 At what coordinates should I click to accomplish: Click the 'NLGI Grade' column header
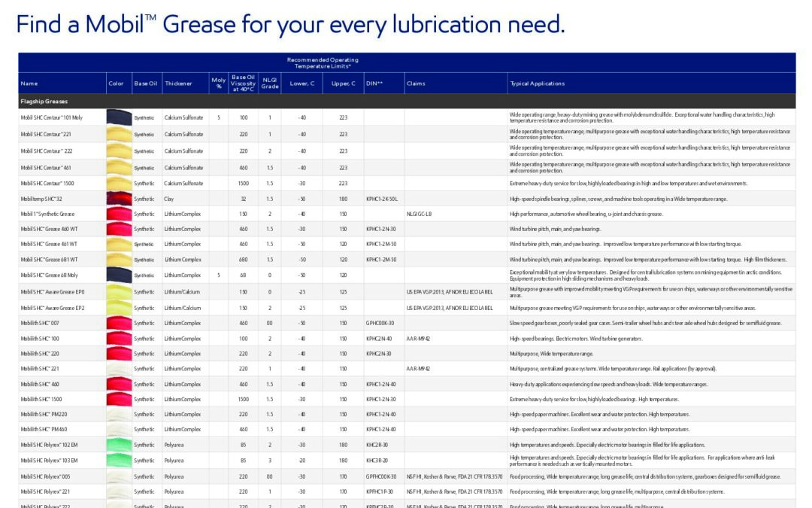[x=270, y=83]
